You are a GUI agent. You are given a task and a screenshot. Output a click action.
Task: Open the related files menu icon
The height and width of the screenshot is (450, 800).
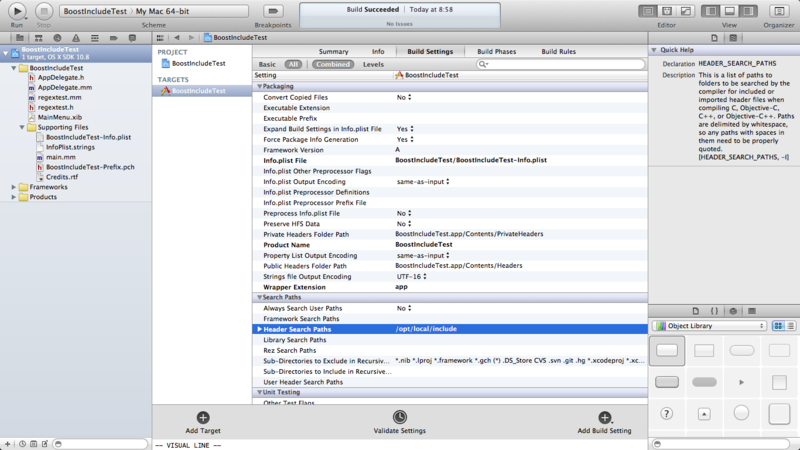(x=160, y=38)
